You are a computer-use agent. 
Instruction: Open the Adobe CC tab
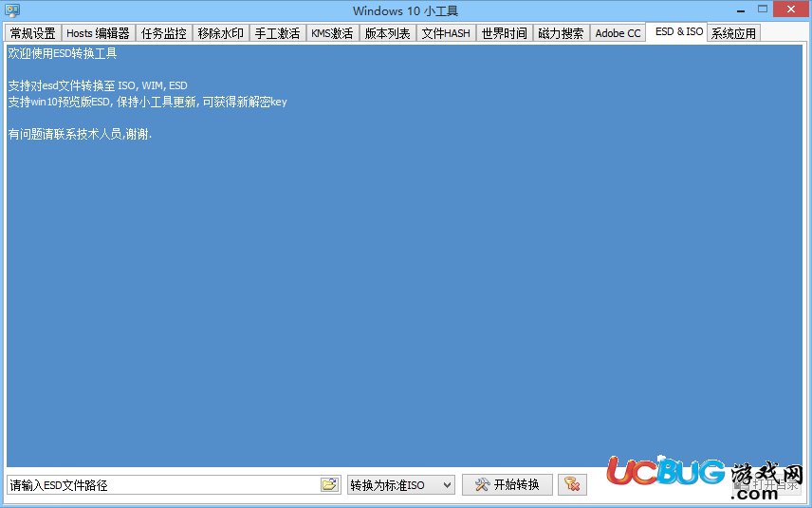coord(618,33)
